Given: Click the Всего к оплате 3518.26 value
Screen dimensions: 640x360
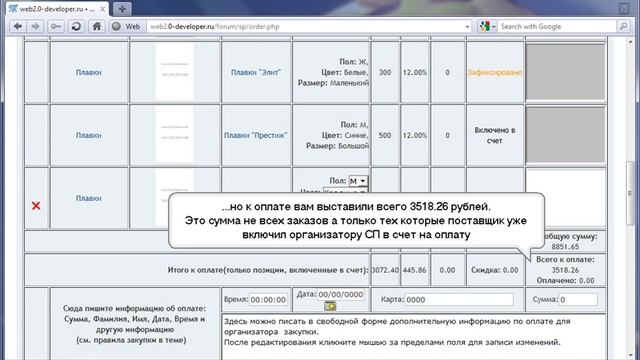Looking at the screenshot, I should tap(565, 270).
